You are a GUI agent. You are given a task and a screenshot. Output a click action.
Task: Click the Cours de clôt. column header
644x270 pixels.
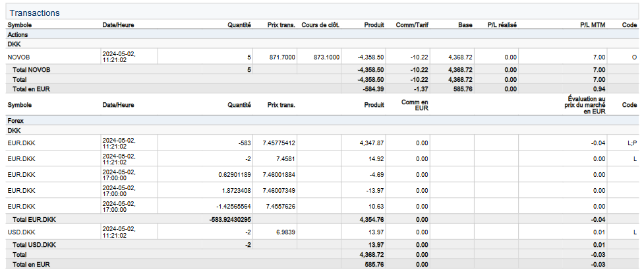click(320, 25)
